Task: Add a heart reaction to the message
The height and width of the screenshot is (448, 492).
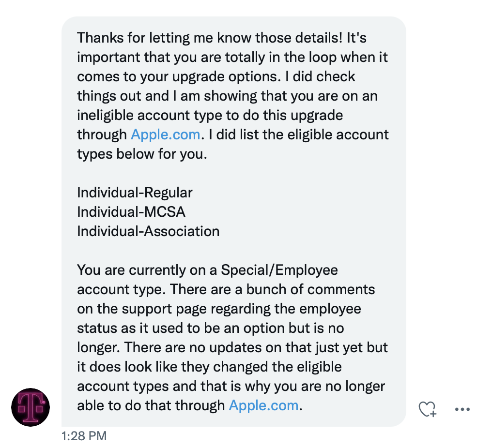Action: 428,409
